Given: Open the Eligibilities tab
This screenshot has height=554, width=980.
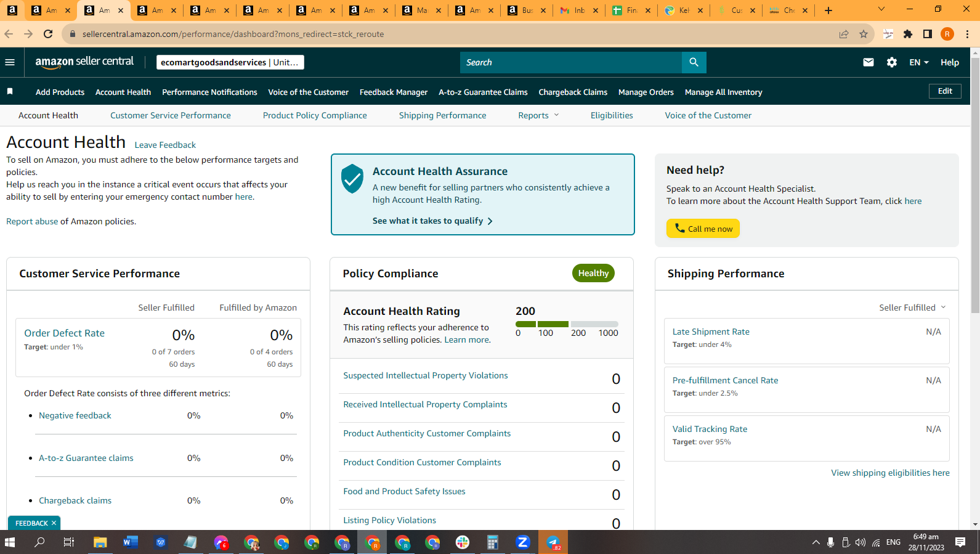Looking at the screenshot, I should [612, 115].
